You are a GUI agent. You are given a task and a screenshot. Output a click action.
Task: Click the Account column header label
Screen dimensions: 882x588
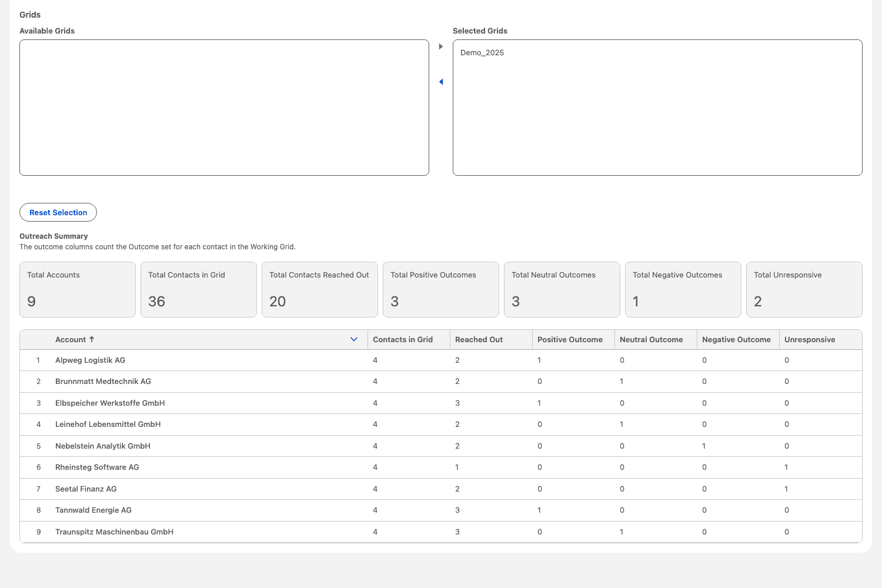[71, 340]
